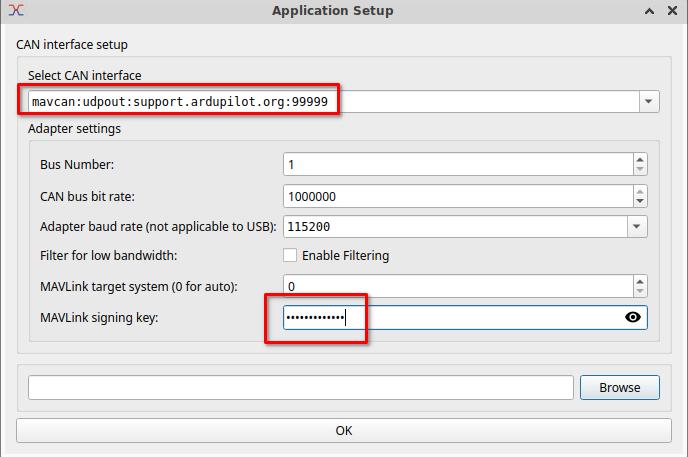Confirm setup with the OK button

click(x=343, y=431)
